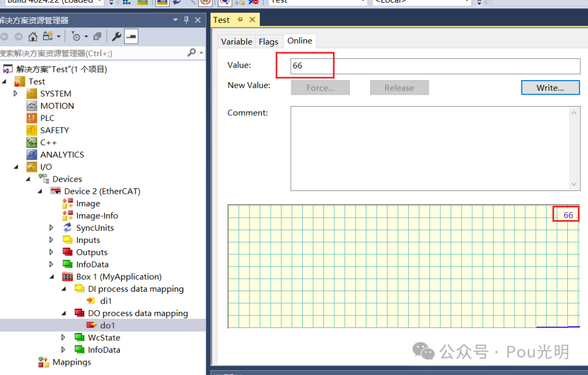The height and width of the screenshot is (375, 588).
Task: Select the PLC node icon
Action: click(32, 118)
